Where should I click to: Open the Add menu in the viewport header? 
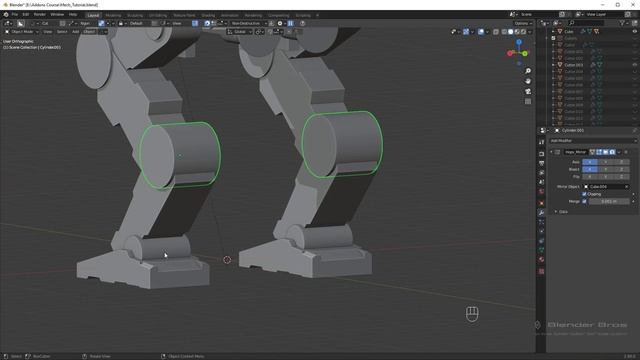[76, 31]
